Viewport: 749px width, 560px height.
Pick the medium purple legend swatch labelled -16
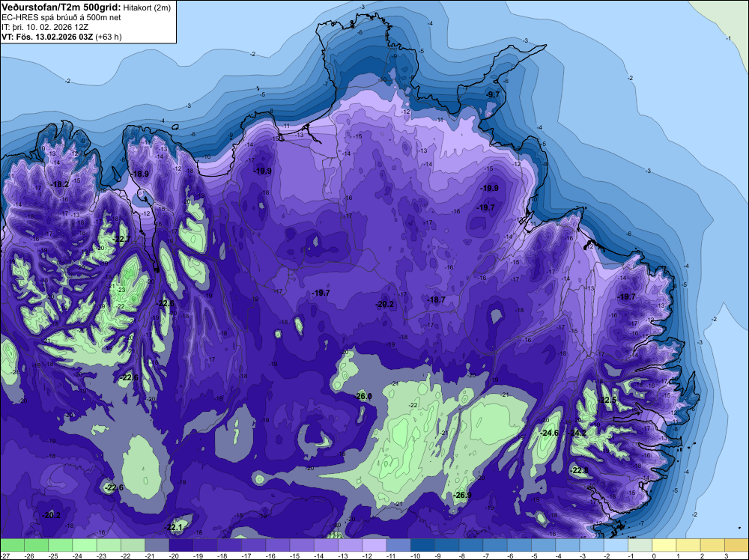click(x=278, y=545)
